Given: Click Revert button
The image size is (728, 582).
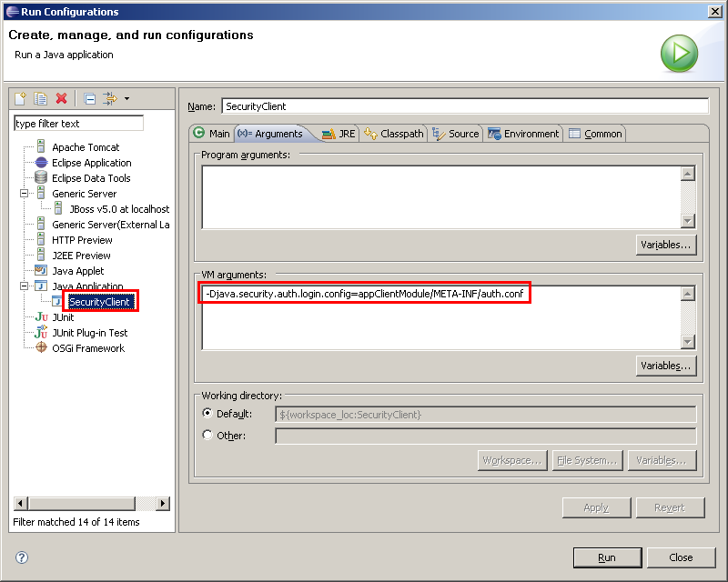Looking at the screenshot, I should point(670,507).
